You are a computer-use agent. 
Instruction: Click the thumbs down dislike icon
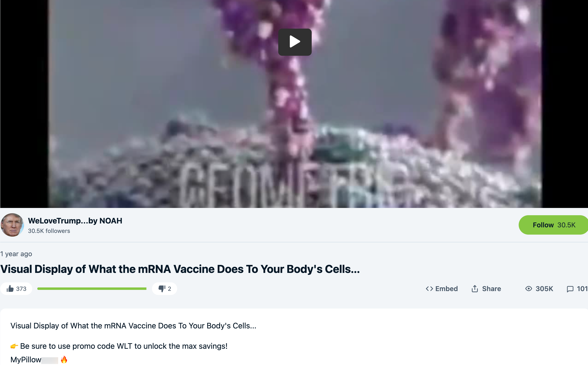click(162, 289)
